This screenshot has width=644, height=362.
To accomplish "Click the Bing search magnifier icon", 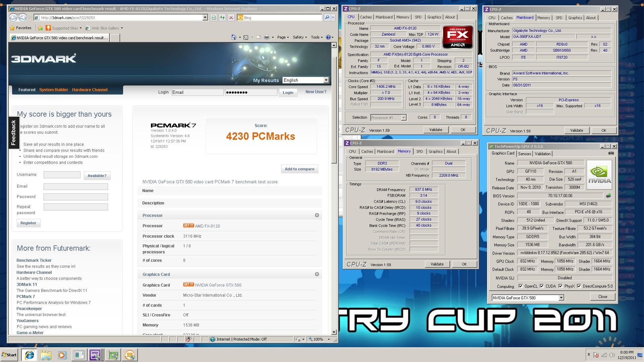I will 327,17.
